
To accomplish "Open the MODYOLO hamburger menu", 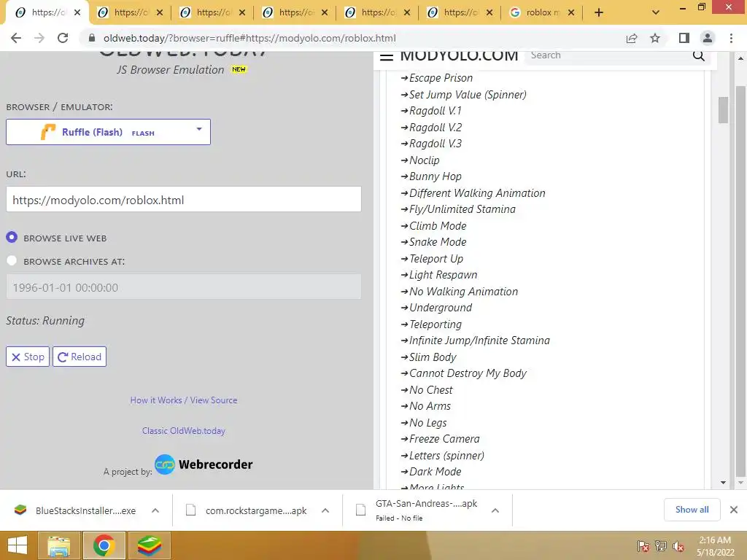I will tap(387, 57).
